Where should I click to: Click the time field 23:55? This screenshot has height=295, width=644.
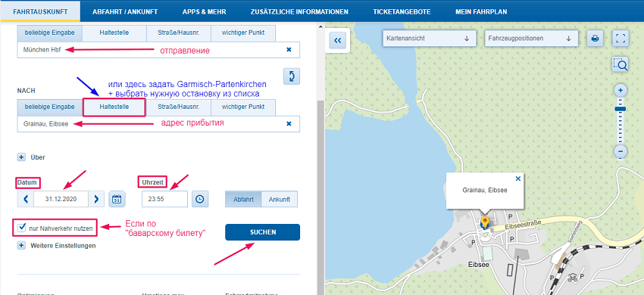coord(164,199)
